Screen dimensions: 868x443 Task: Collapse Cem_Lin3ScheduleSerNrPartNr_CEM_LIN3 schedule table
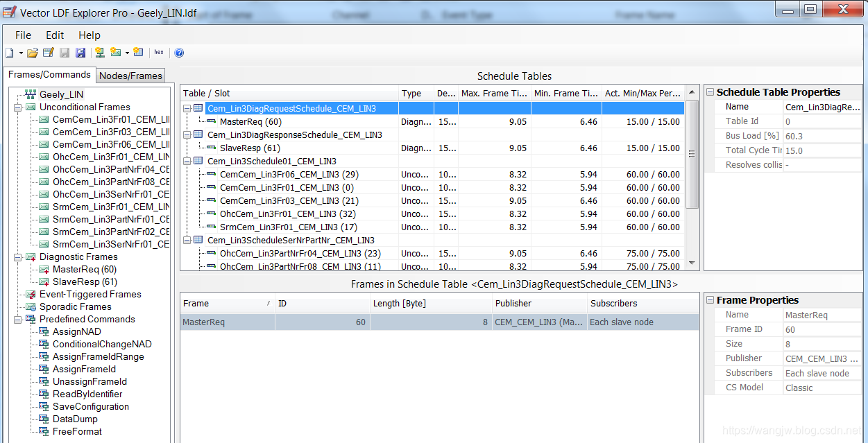pos(187,241)
